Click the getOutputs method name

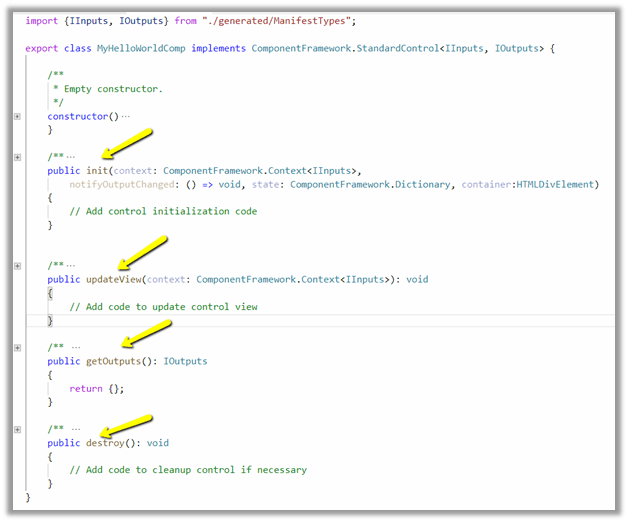[114, 361]
